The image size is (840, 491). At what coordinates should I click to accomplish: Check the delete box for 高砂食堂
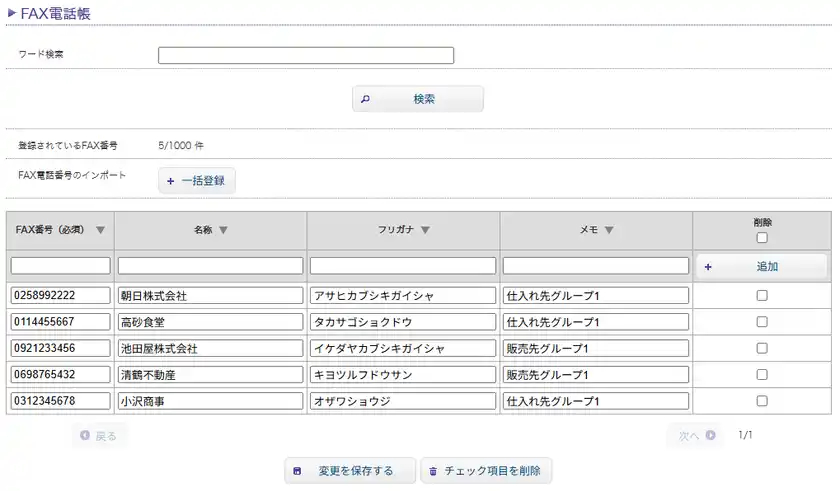tap(762, 322)
